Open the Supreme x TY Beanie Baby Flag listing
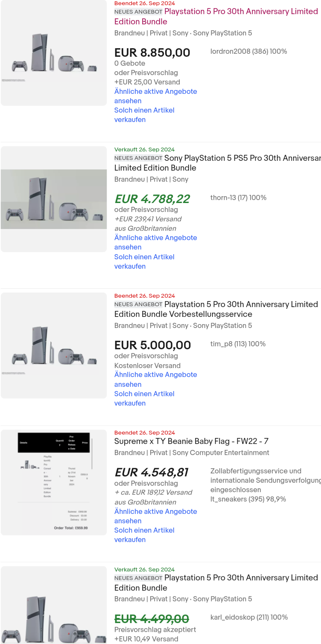 coord(191,441)
